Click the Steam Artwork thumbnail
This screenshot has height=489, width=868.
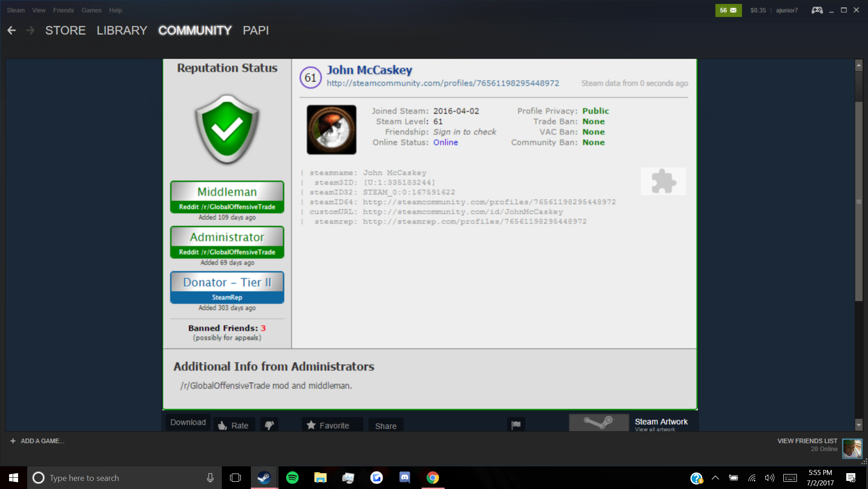(599, 422)
